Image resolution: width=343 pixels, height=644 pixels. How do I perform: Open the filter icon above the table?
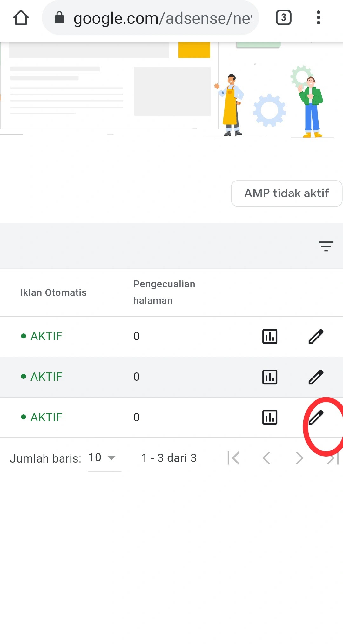(x=325, y=246)
